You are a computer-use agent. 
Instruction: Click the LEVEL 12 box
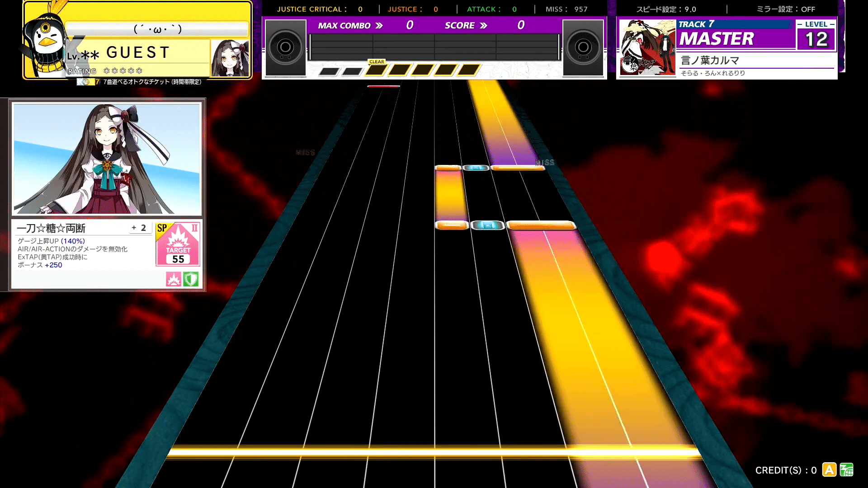coord(816,35)
